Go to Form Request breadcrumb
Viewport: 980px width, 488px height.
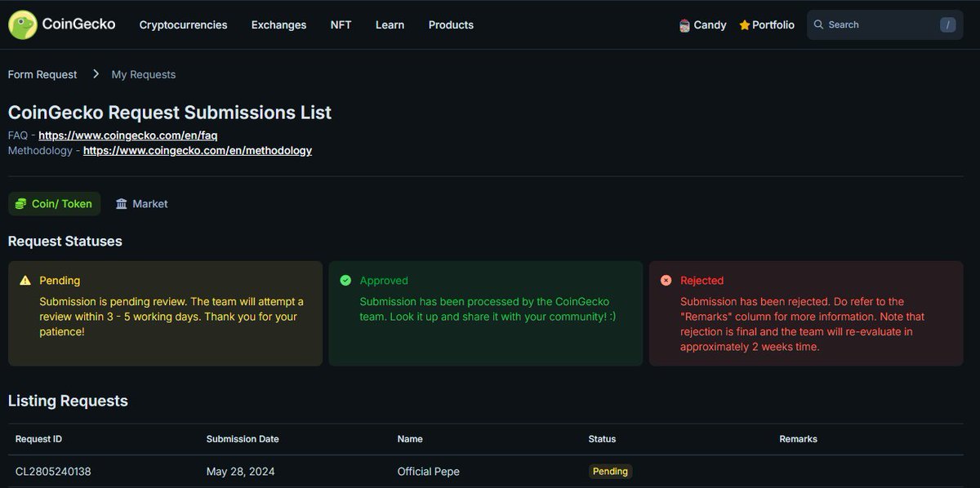[42, 74]
